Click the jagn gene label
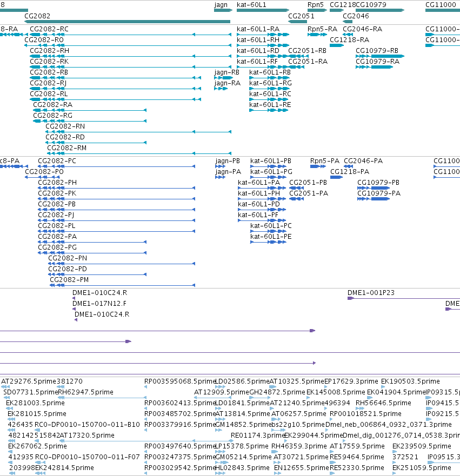 point(221,4)
